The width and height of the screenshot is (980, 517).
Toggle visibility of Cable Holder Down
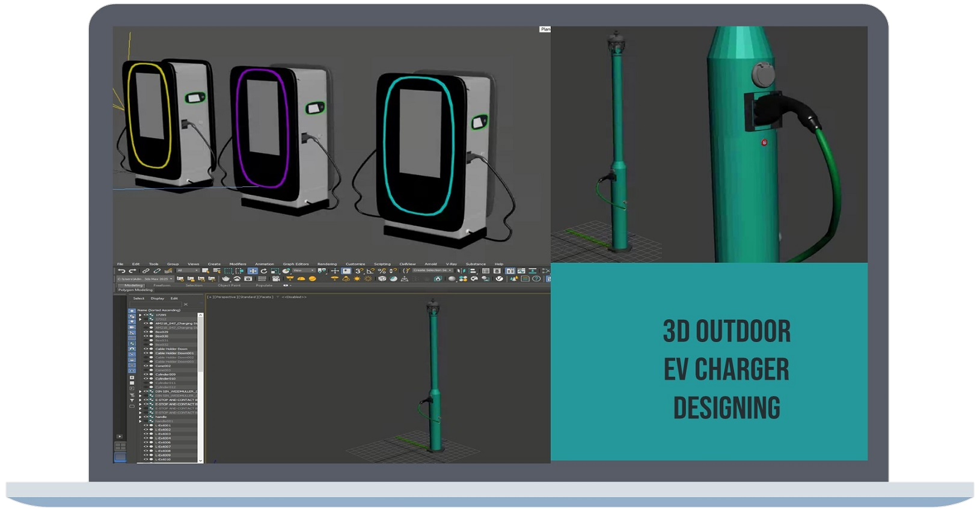(x=145, y=349)
